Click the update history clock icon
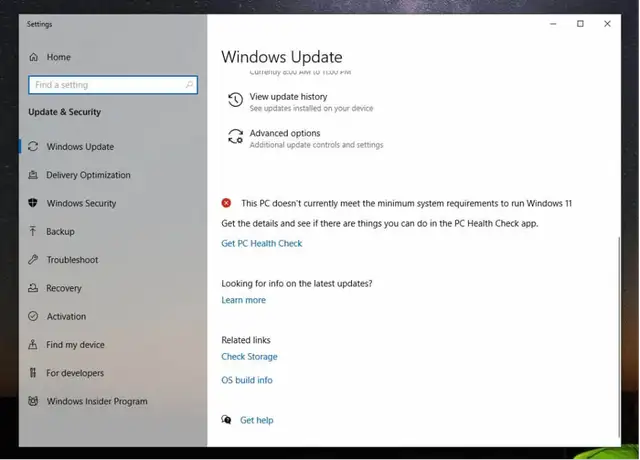 [x=236, y=100]
